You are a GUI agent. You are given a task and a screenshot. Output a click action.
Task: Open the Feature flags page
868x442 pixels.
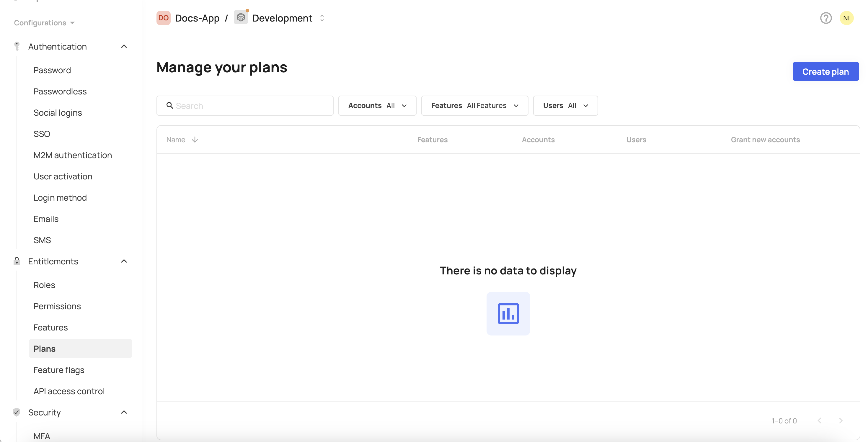pos(59,370)
